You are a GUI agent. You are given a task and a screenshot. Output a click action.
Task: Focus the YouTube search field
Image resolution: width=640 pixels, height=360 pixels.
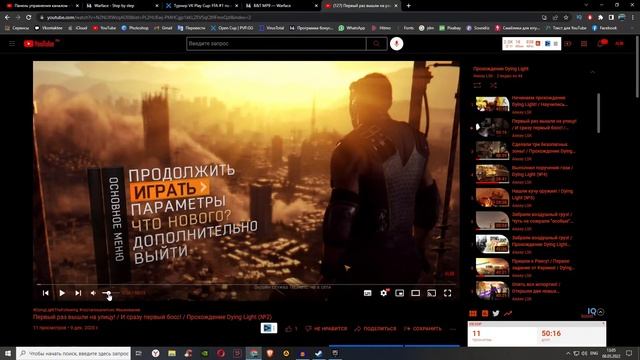(x=276, y=43)
